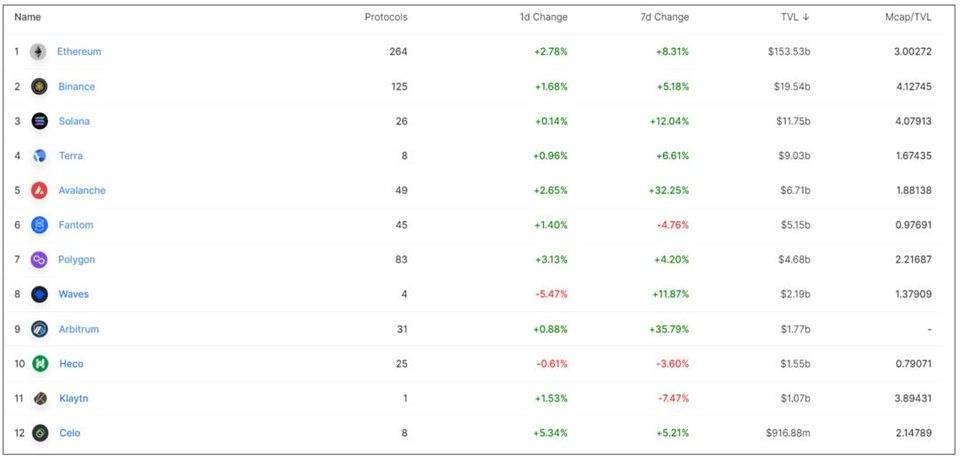
Task: Click the Terra chain logo icon
Action: point(39,156)
